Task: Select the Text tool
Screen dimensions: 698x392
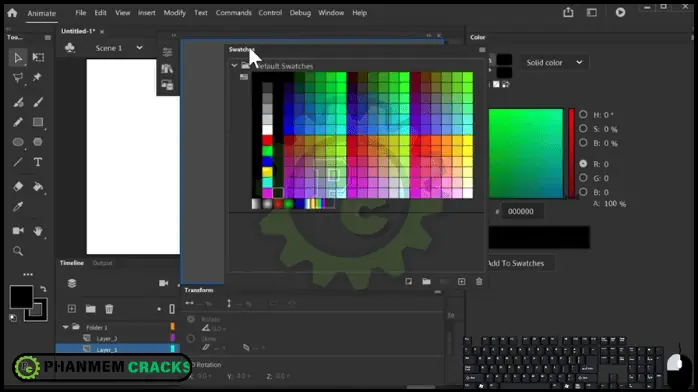Action: (x=38, y=162)
